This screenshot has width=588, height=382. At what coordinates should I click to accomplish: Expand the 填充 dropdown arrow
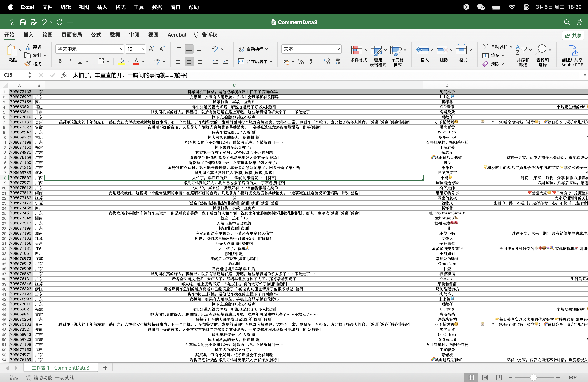503,55
